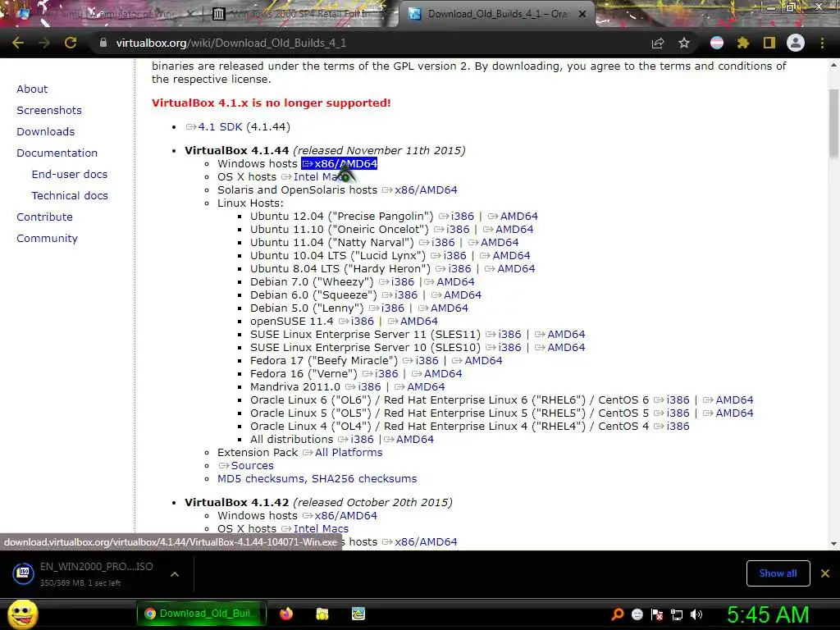Download Ubuntu 12.04 AMD64 package
The image size is (840, 630).
pos(514,217)
